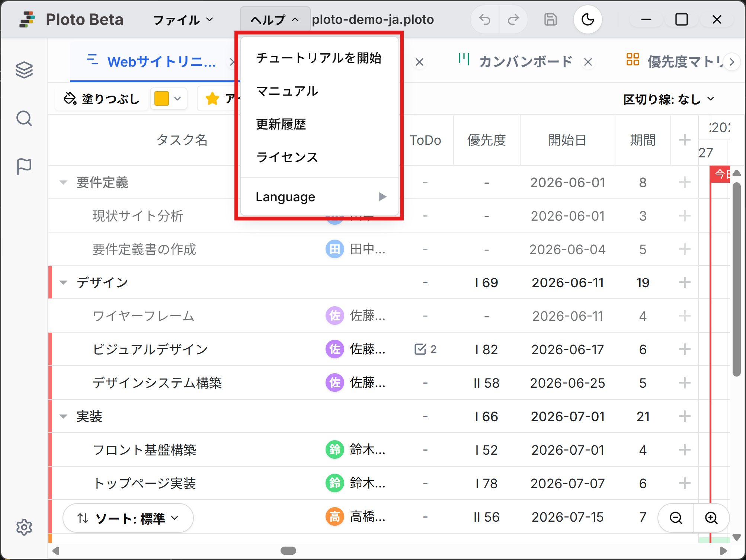Viewport: 746px width, 560px height.
Task: Click the 鈴 avatar in フロント基盤構築 row
Action: click(334, 449)
